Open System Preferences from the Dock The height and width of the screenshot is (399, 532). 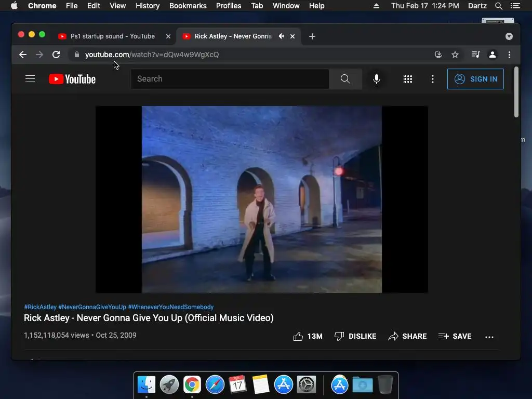pos(307,385)
